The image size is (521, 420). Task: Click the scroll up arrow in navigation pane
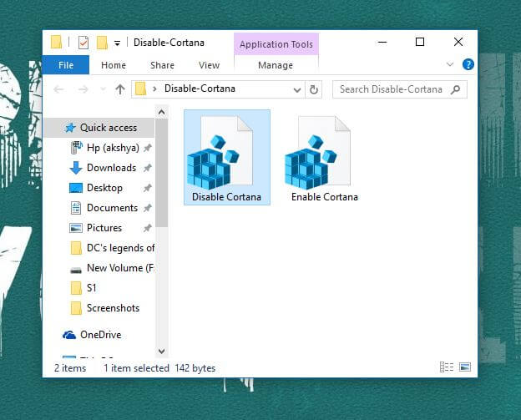161,113
